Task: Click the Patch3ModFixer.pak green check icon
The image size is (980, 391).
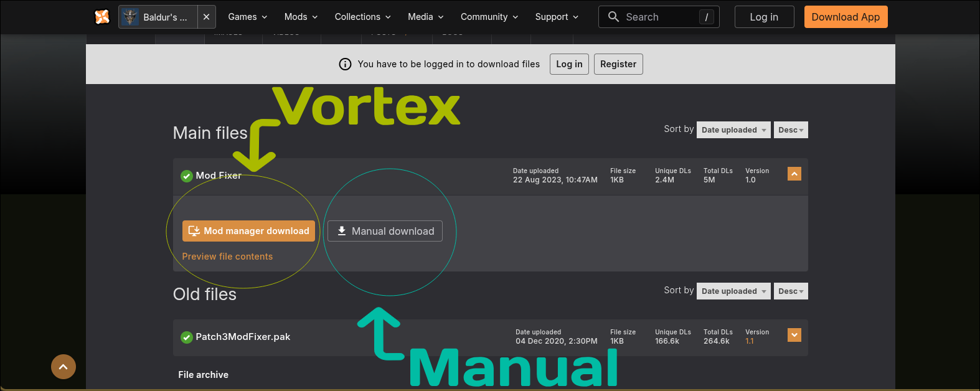Action: 186,337
